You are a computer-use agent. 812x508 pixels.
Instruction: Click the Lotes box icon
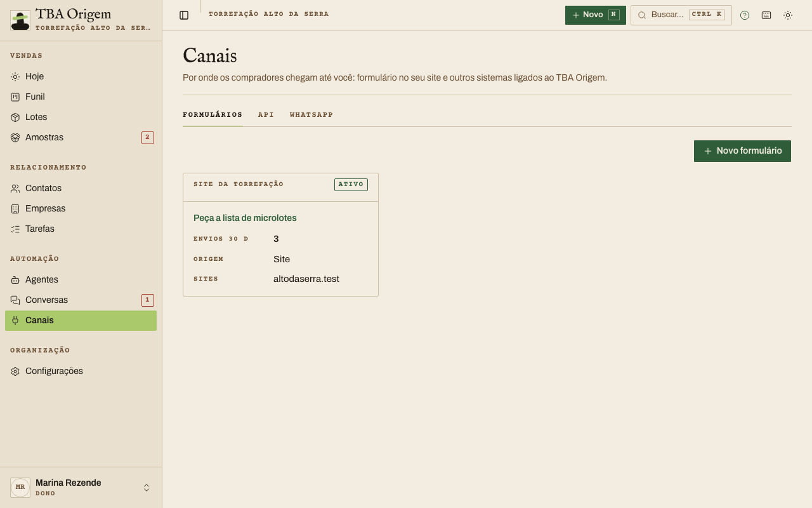(x=15, y=117)
